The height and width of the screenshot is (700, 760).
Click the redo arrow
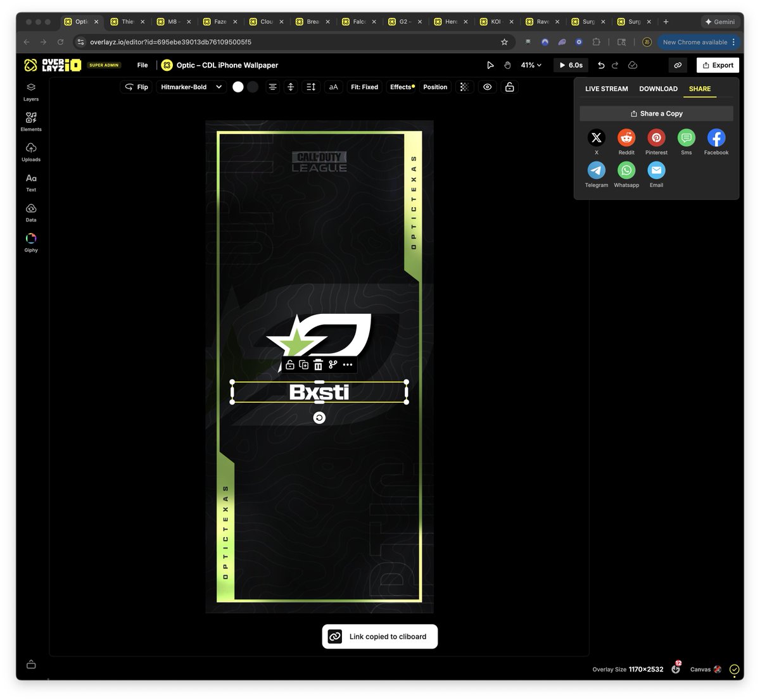(x=615, y=65)
